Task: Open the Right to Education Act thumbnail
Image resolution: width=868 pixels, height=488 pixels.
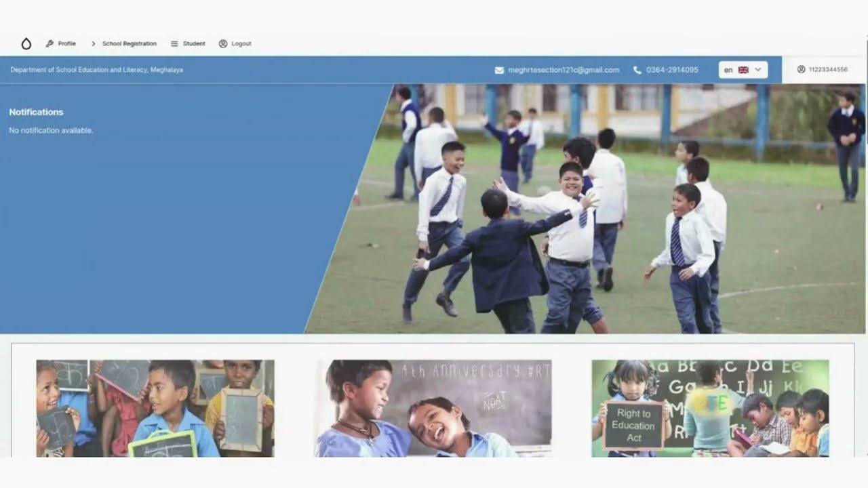Action: click(x=710, y=408)
